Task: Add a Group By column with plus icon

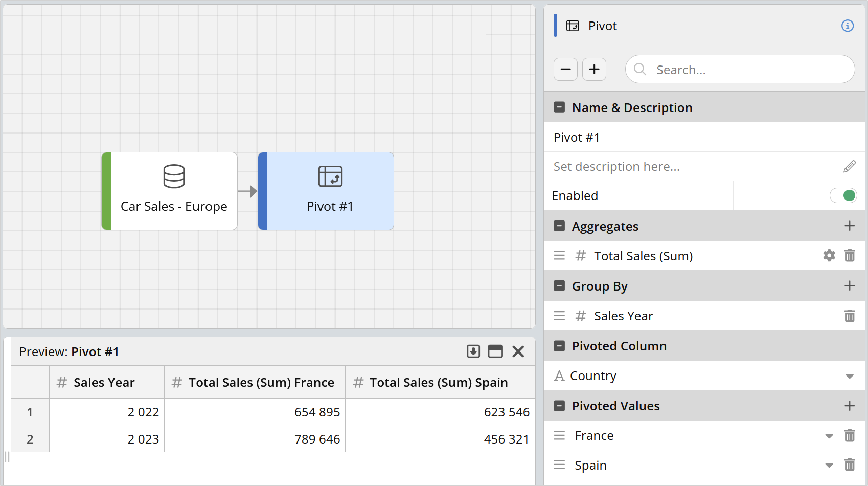Action: tap(849, 285)
